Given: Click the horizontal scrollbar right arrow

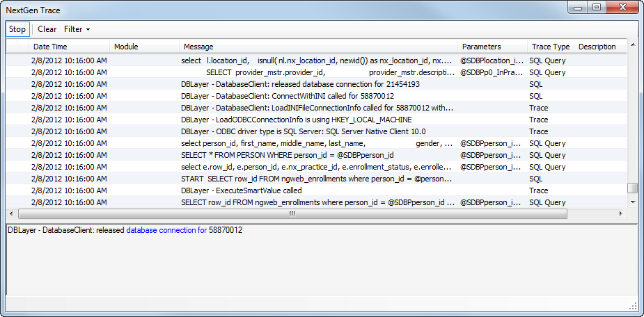Looking at the screenshot, I should 620,213.
